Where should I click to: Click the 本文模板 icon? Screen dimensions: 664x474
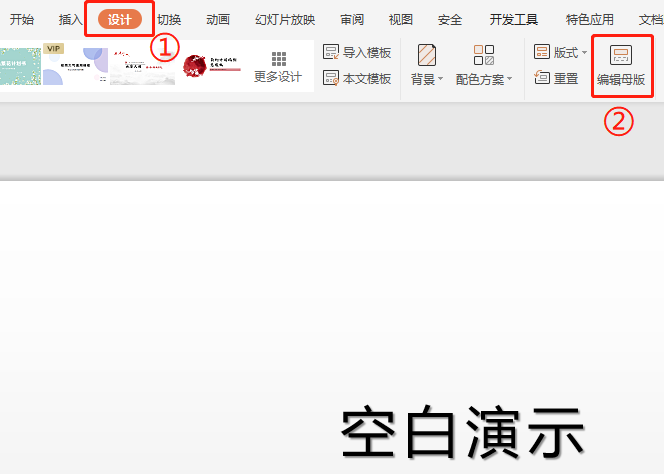tap(331, 78)
